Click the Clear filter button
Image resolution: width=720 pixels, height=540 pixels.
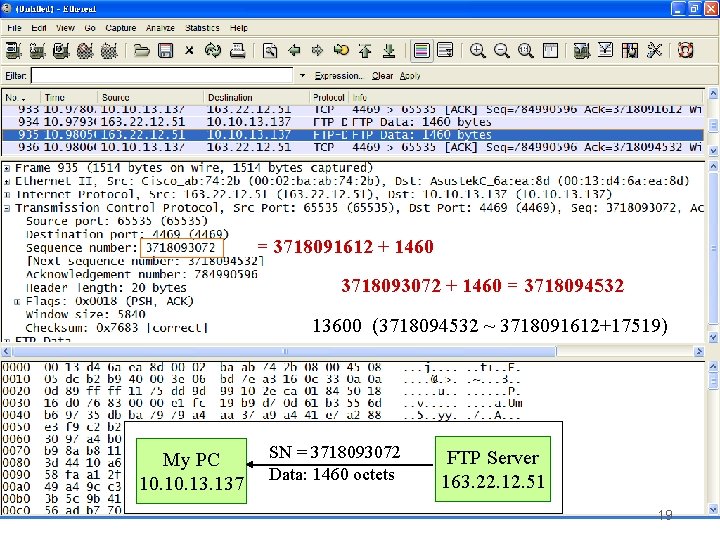point(382,76)
